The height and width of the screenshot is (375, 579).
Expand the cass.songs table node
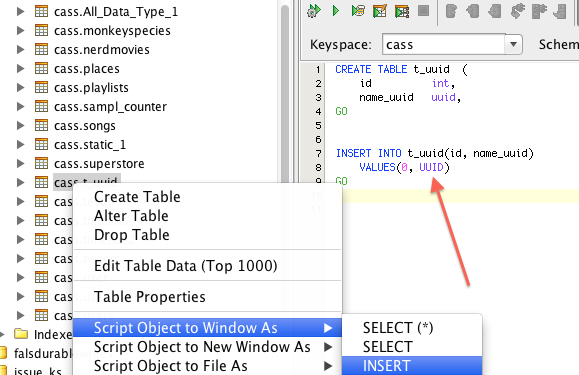(x=21, y=125)
